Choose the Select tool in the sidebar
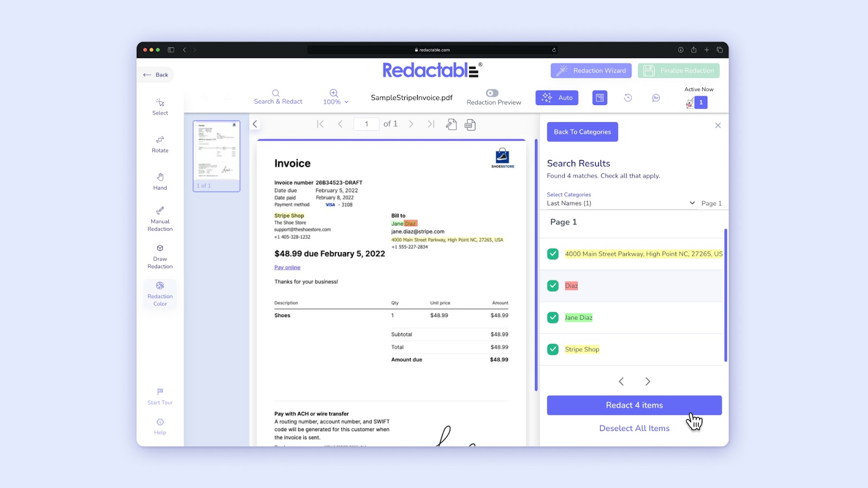The image size is (868, 488). [160, 107]
